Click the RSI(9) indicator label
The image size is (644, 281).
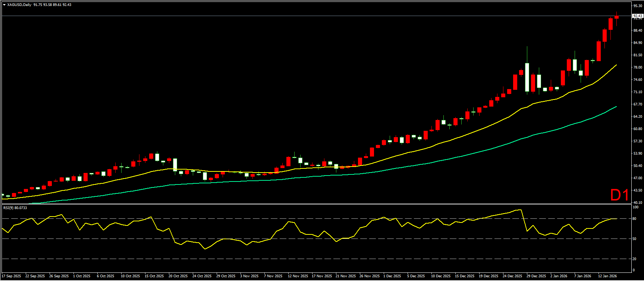[15, 208]
